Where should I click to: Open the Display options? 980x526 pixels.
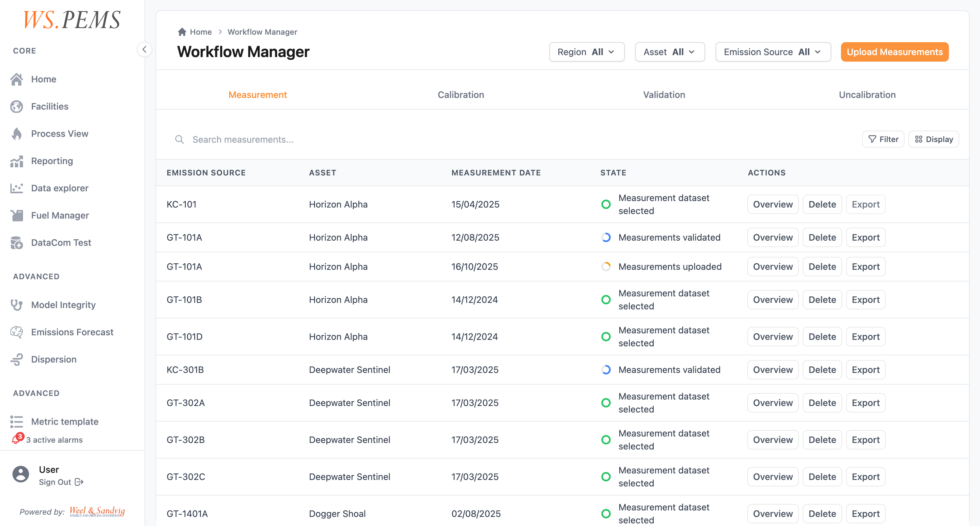point(934,139)
